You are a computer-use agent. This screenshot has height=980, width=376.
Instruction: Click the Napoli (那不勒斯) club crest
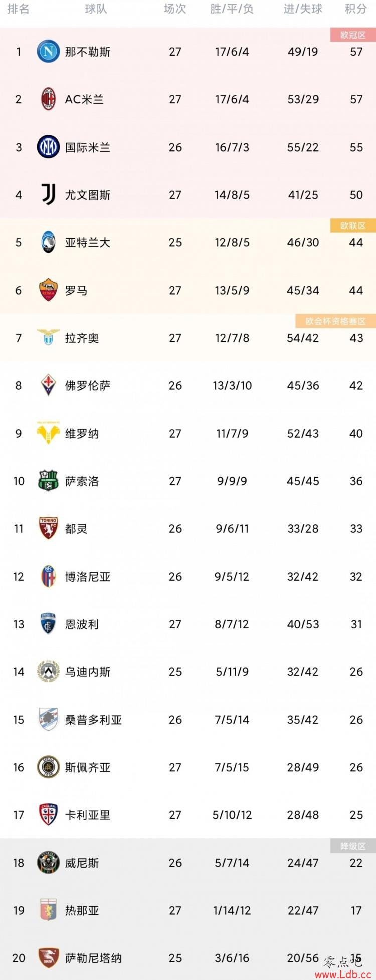48,52
